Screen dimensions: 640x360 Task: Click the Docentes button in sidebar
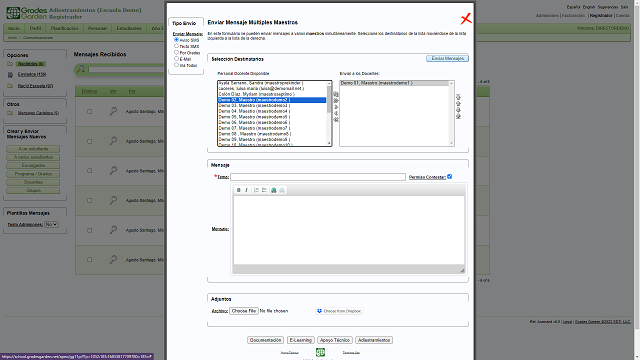(x=33, y=182)
